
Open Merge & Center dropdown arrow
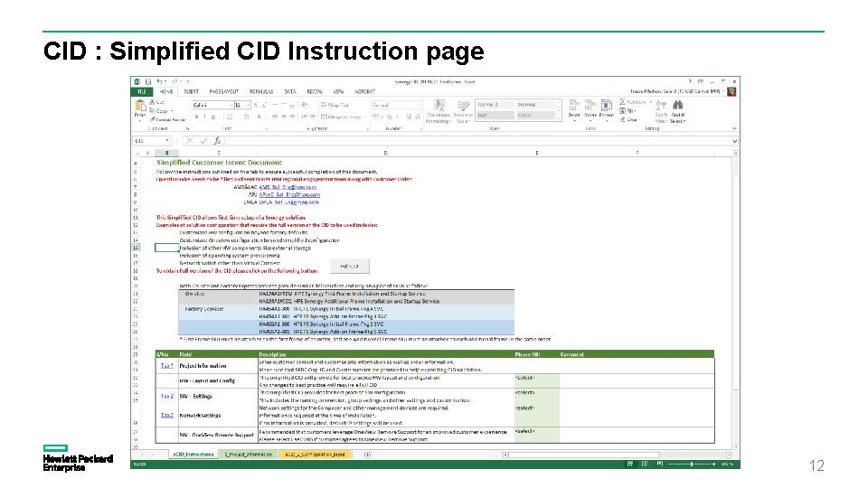363,117
